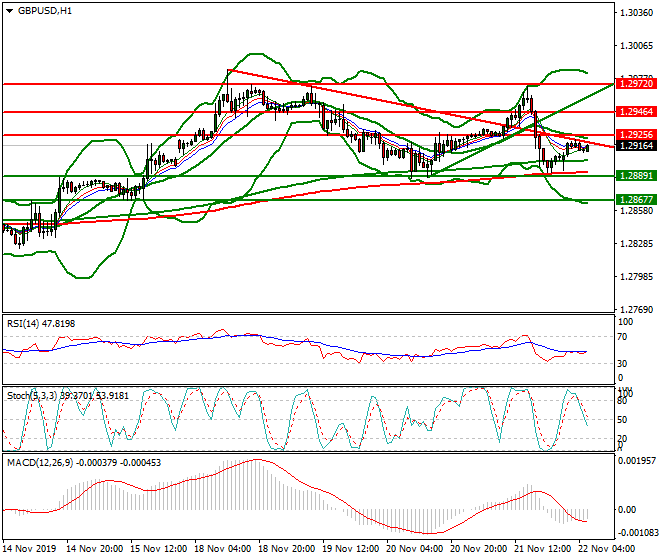Select the 1.29464 red price label
The height and width of the screenshot is (560, 660).
tap(636, 112)
